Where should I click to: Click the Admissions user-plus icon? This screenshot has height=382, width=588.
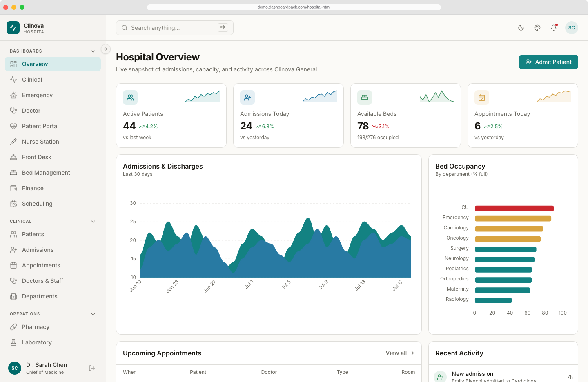(x=13, y=250)
